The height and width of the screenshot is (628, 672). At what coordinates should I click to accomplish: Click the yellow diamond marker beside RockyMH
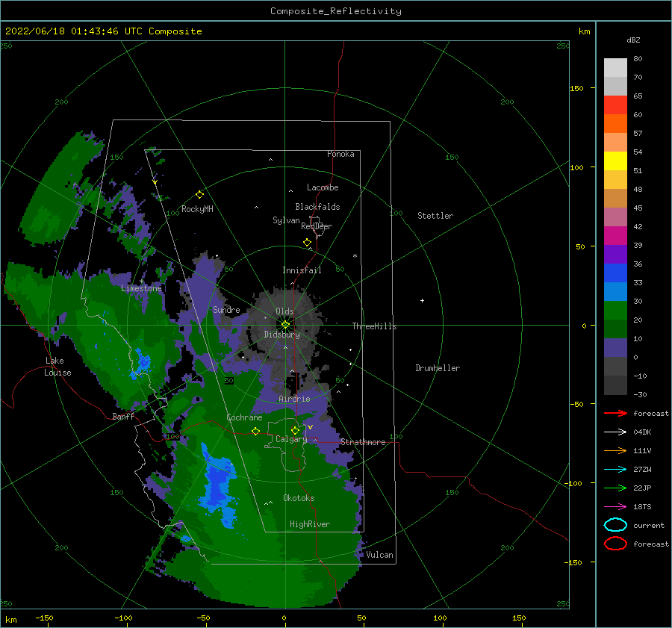click(x=199, y=195)
